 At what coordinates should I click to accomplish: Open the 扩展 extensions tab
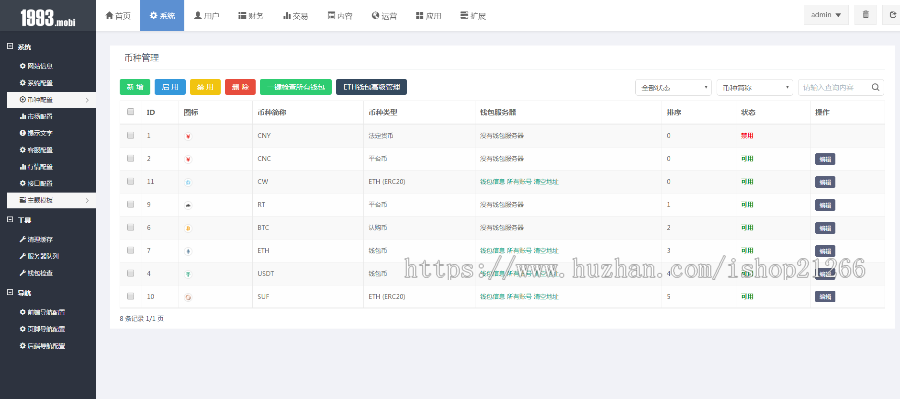[473, 16]
